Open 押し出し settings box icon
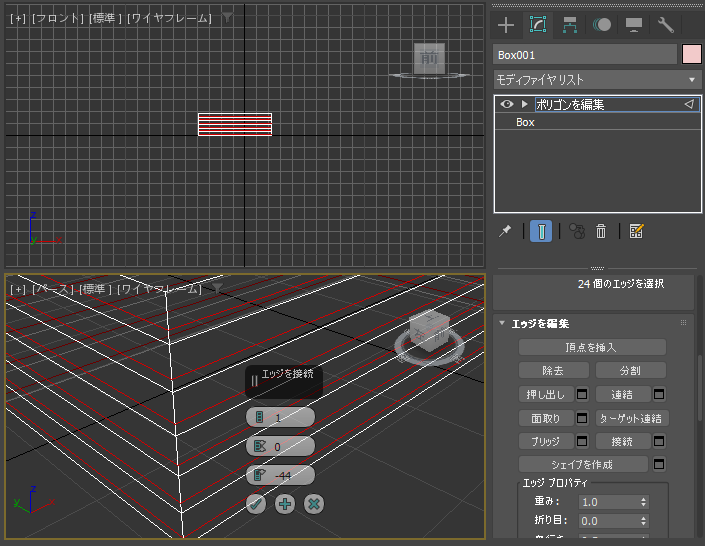The width and height of the screenshot is (705, 546). (x=582, y=394)
